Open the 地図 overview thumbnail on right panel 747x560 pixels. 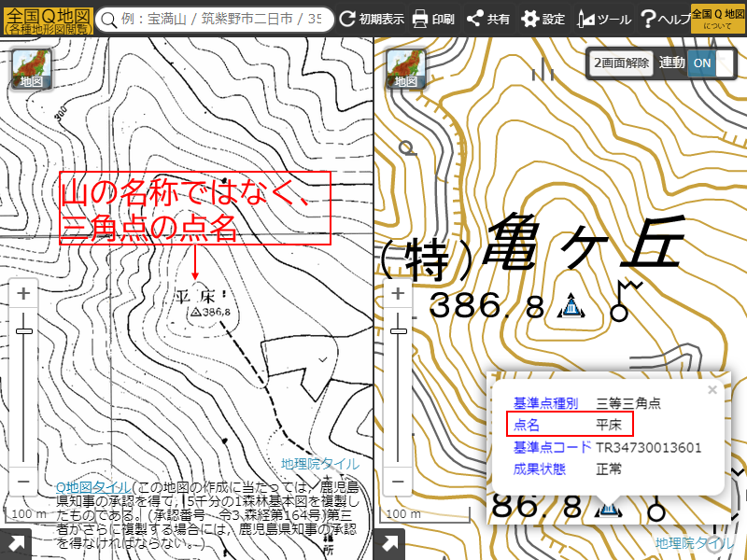point(407,70)
